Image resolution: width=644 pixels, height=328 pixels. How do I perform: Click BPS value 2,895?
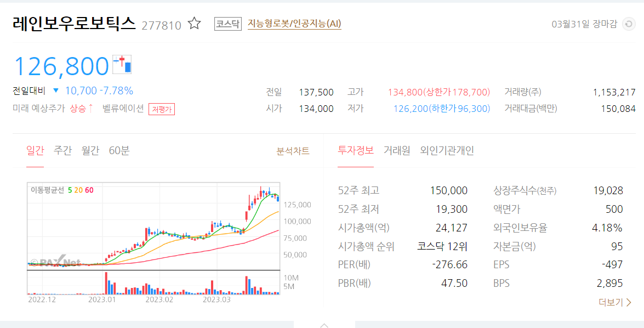[x=609, y=283]
